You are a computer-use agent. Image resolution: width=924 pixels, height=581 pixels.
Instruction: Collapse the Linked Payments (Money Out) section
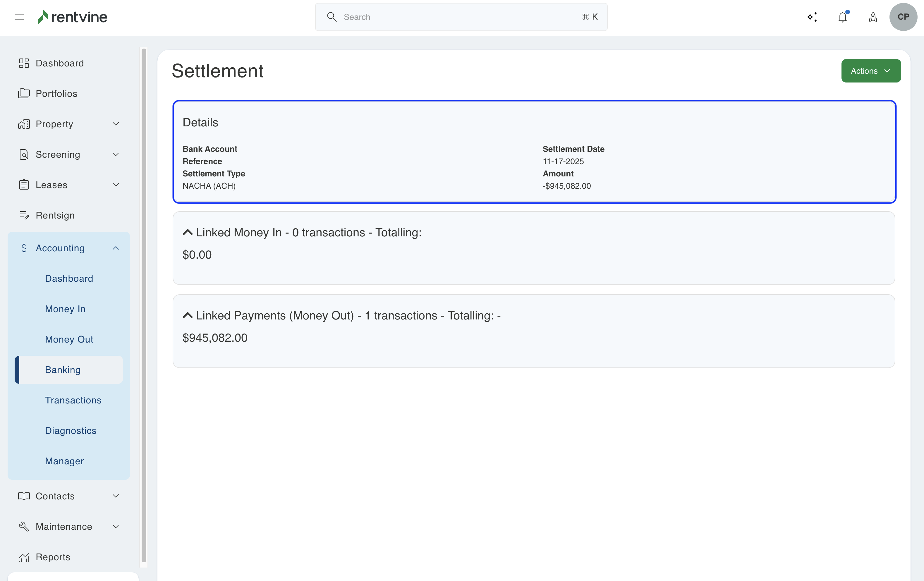187,315
